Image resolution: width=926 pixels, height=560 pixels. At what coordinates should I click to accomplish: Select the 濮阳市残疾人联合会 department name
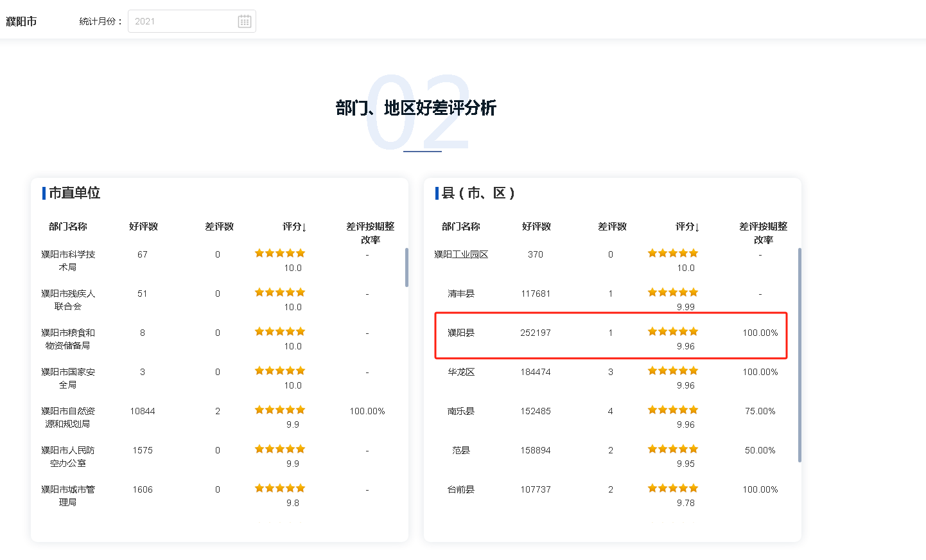tap(68, 300)
